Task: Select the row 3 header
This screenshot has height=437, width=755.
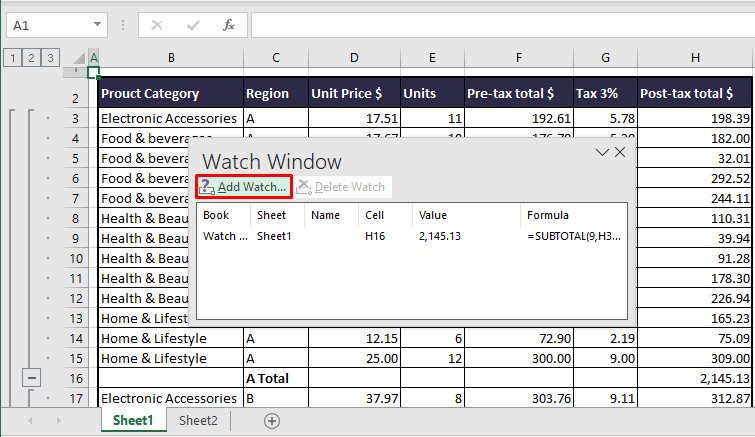Action: click(x=76, y=118)
